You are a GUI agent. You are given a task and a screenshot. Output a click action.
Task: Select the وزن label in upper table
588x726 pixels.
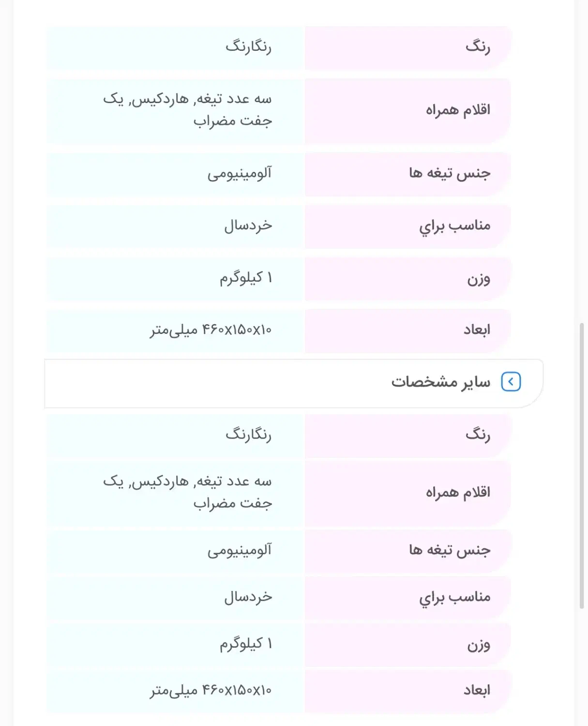coord(478,278)
